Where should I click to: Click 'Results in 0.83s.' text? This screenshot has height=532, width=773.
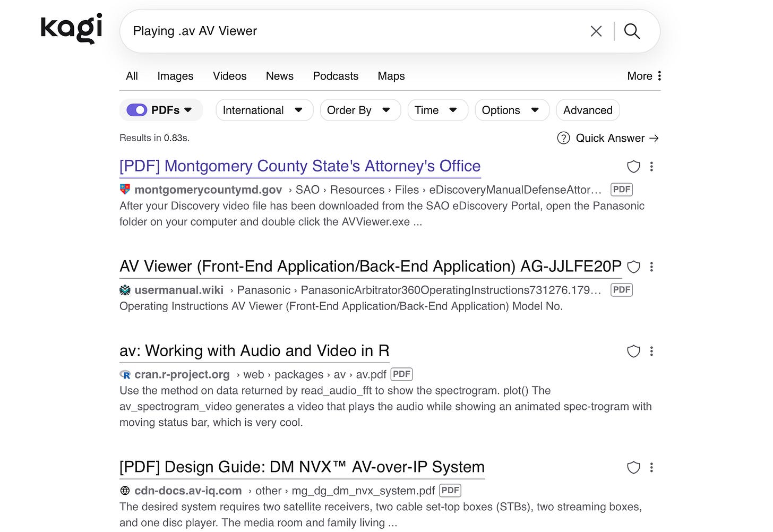[x=154, y=138]
